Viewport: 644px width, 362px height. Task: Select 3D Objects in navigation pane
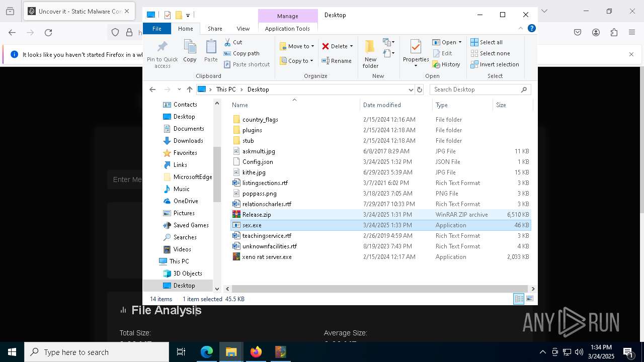tap(188, 274)
